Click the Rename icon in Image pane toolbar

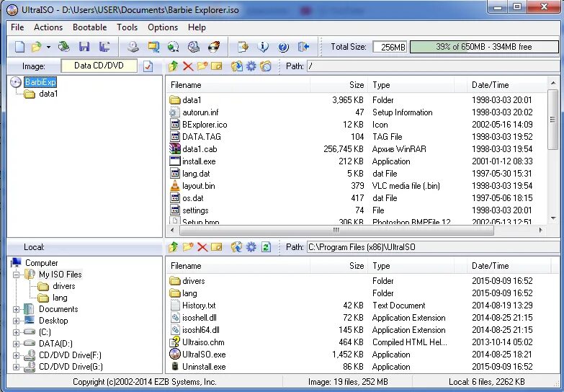click(x=217, y=66)
